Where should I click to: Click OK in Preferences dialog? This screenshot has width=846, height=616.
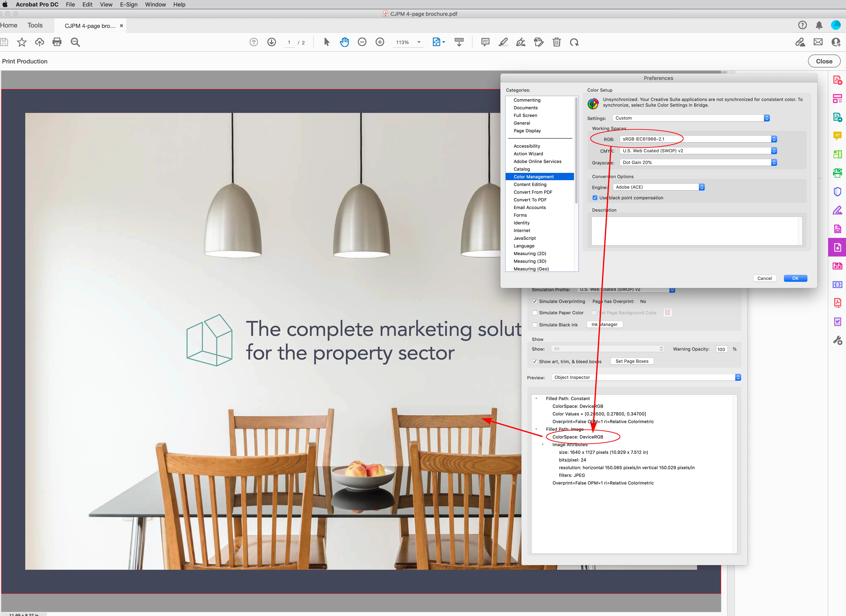pyautogui.click(x=795, y=279)
